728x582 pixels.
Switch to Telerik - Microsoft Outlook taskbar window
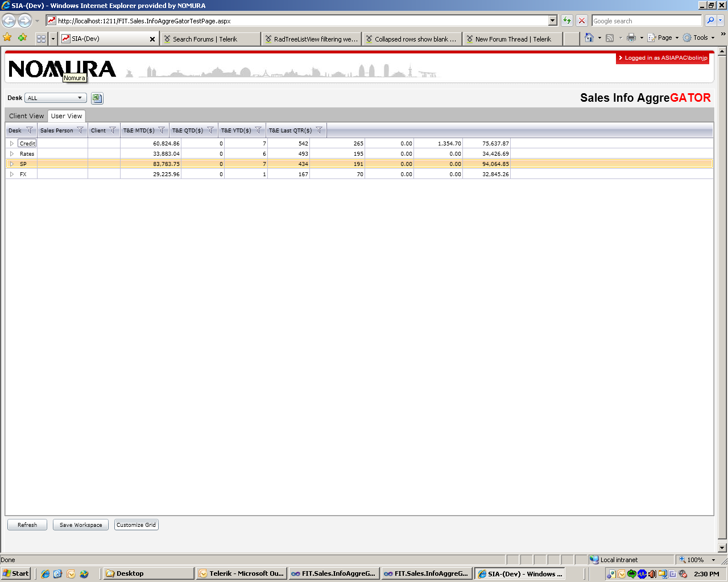242,573
